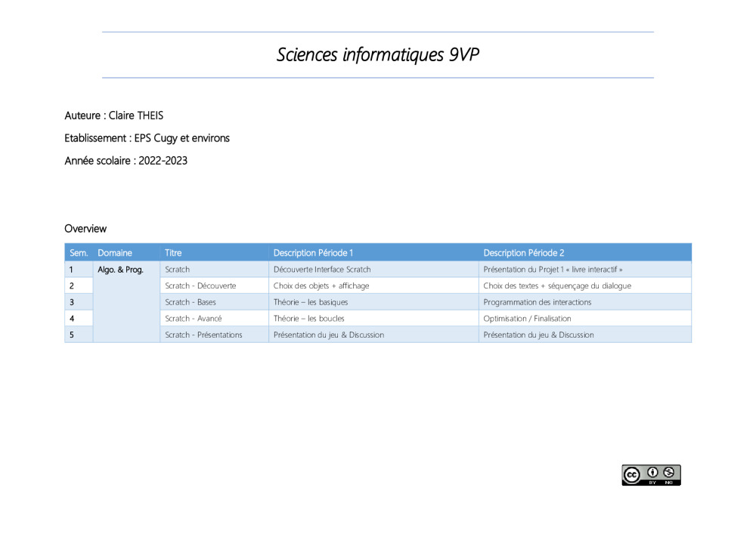Click the "Découverte Interface Scratch" cell
This screenshot has height=534, width=756.
pos(322,270)
